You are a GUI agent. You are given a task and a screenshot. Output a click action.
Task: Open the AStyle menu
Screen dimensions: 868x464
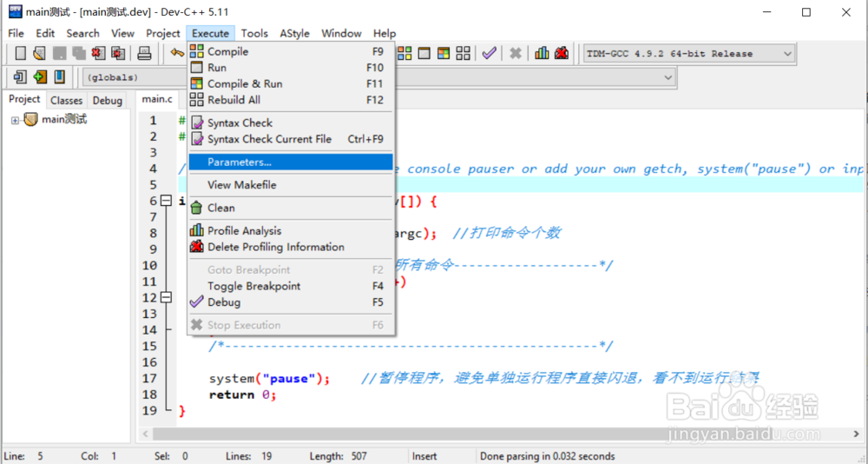click(x=294, y=33)
